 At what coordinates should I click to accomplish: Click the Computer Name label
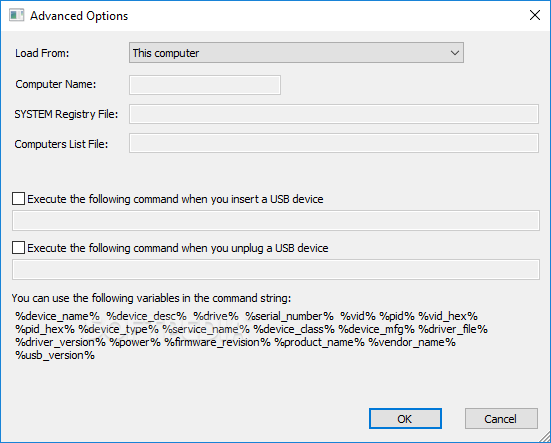tap(56, 84)
